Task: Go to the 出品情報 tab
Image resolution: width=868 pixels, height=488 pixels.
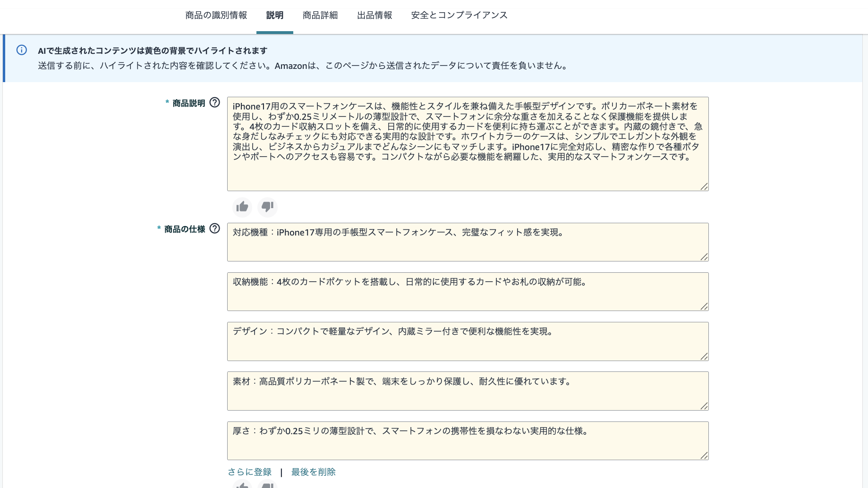Action: (x=374, y=15)
